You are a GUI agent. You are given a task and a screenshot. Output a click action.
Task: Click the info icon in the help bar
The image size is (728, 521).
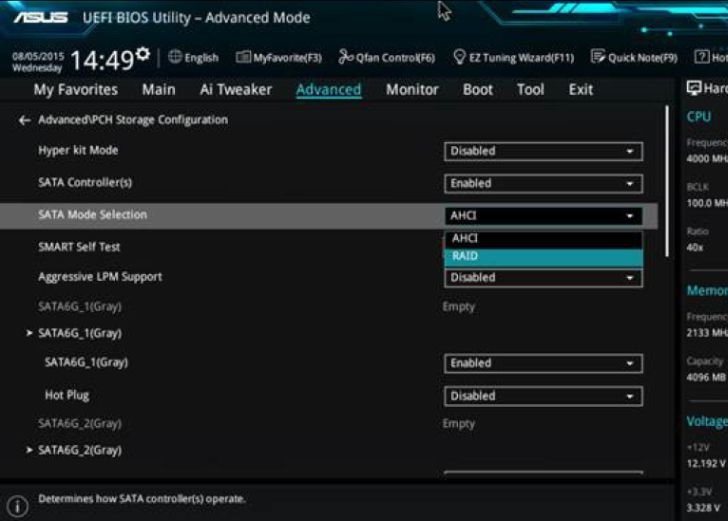point(18,506)
